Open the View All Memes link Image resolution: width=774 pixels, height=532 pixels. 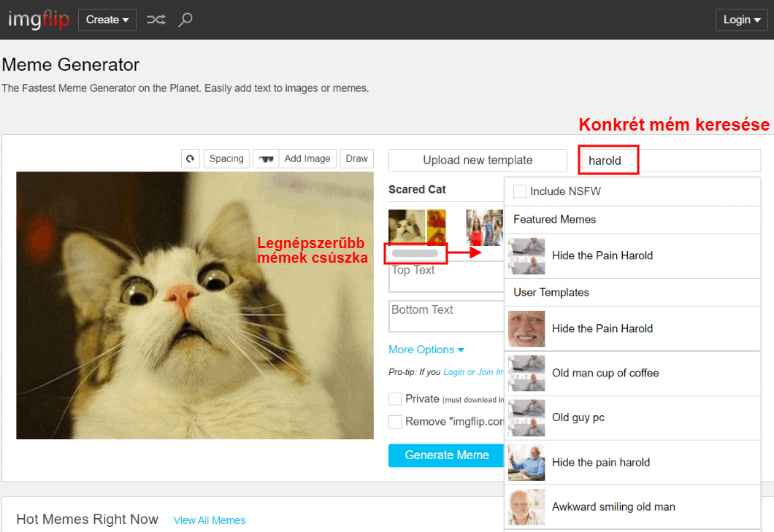coord(210,520)
